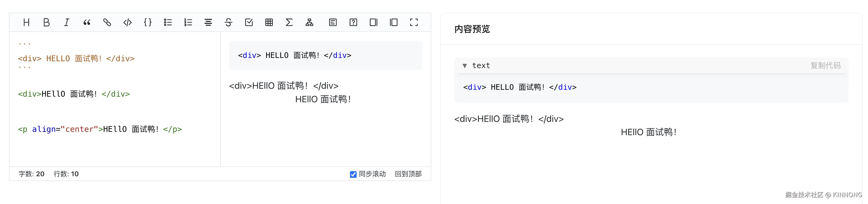Apply strikethrough formatting
The height and width of the screenshot is (204, 868).
point(228,22)
